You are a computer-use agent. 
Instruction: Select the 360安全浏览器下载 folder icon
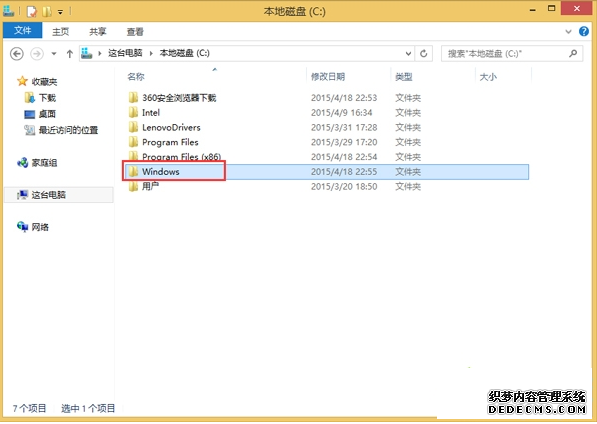tap(133, 97)
